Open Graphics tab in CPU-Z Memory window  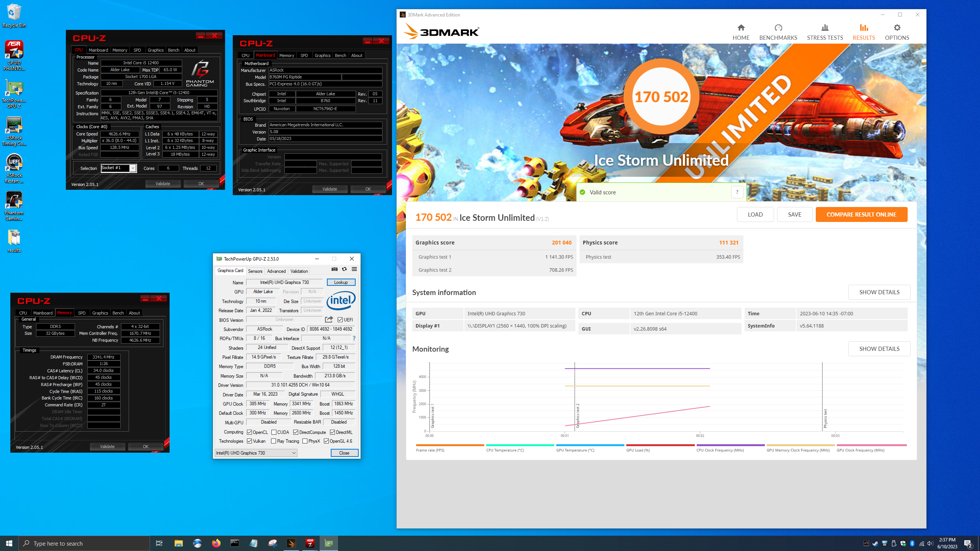tap(100, 313)
